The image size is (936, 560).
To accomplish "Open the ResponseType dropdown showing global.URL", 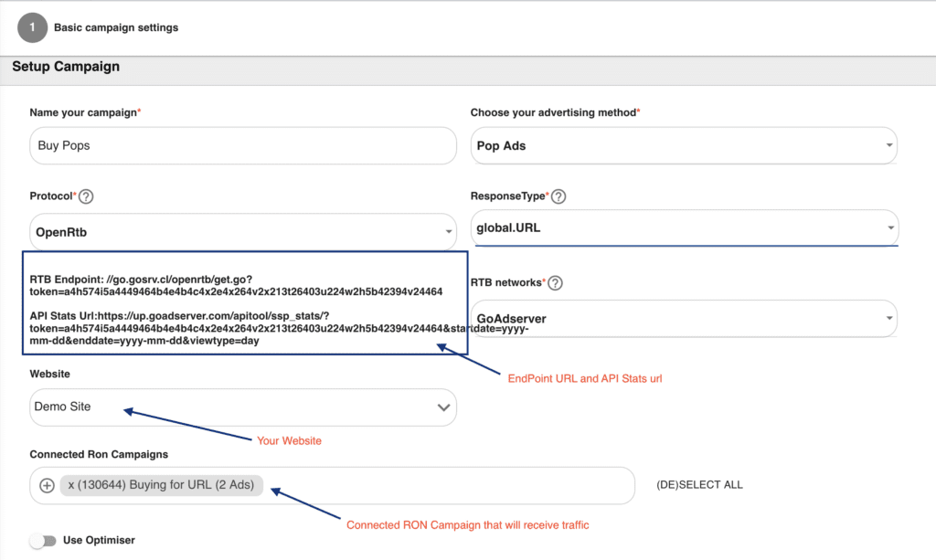I will (683, 227).
